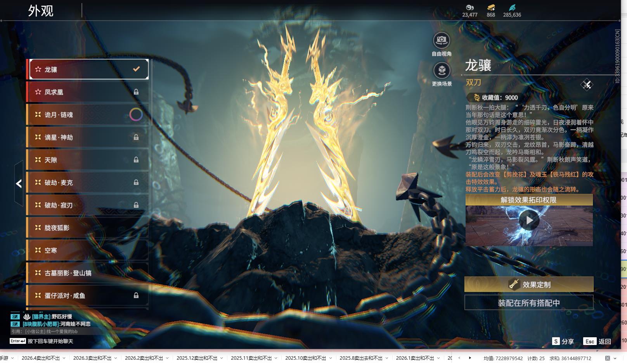Click the circular ring icon on 诡月·链魂
This screenshot has width=627, height=364.
point(136,114)
